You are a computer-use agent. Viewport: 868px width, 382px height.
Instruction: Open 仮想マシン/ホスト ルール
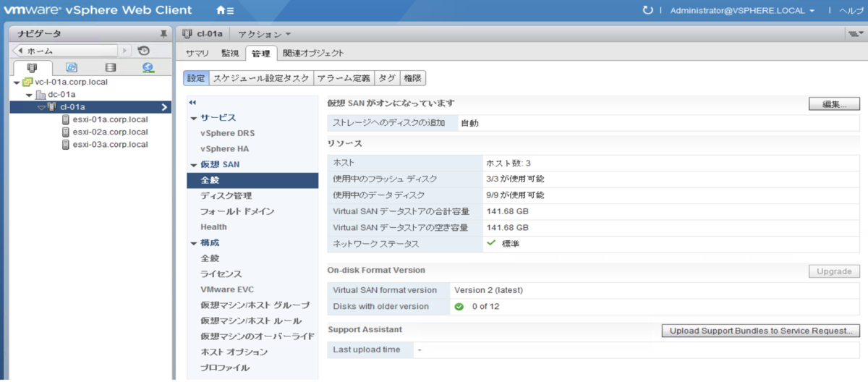click(x=251, y=321)
